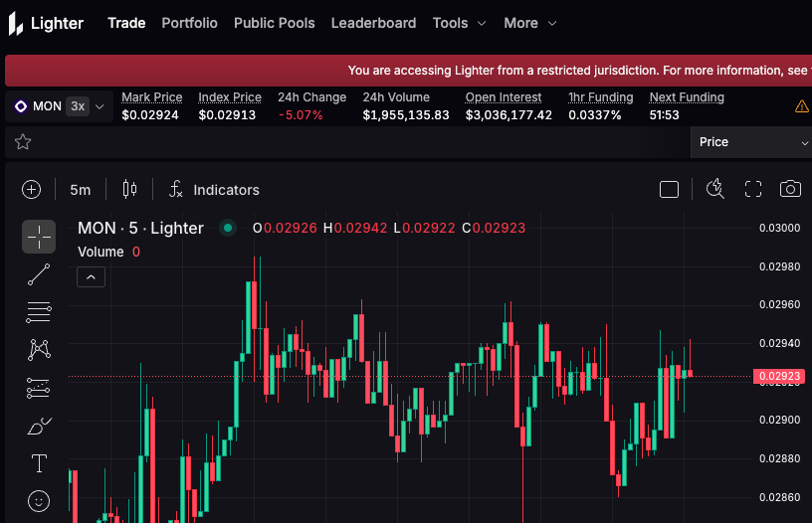Click the 1hr Funding label
Image resolution: width=812 pixels, height=523 pixels.
point(601,97)
